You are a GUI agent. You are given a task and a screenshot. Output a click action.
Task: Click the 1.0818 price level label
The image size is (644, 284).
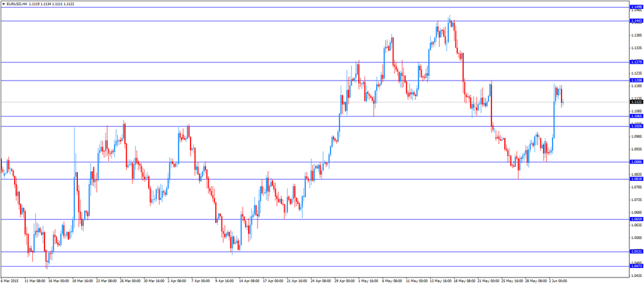coord(636,179)
